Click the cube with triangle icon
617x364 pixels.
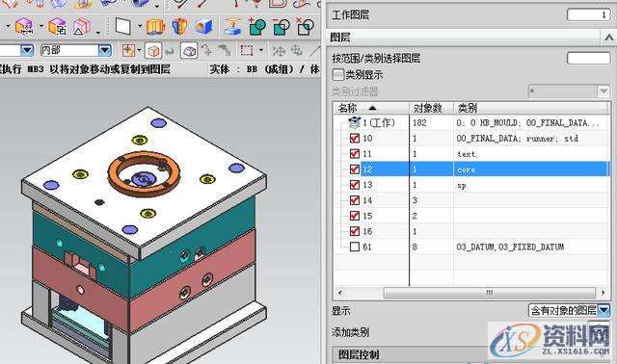click(81, 27)
